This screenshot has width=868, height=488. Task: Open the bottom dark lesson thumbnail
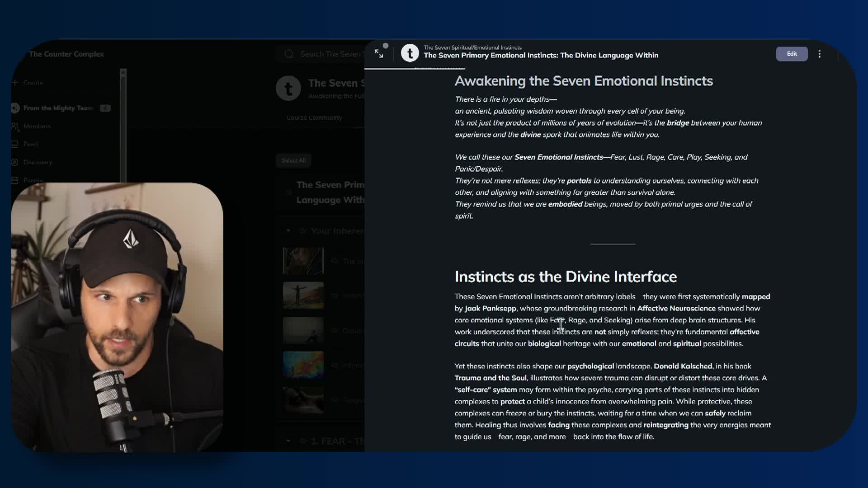coord(303,400)
